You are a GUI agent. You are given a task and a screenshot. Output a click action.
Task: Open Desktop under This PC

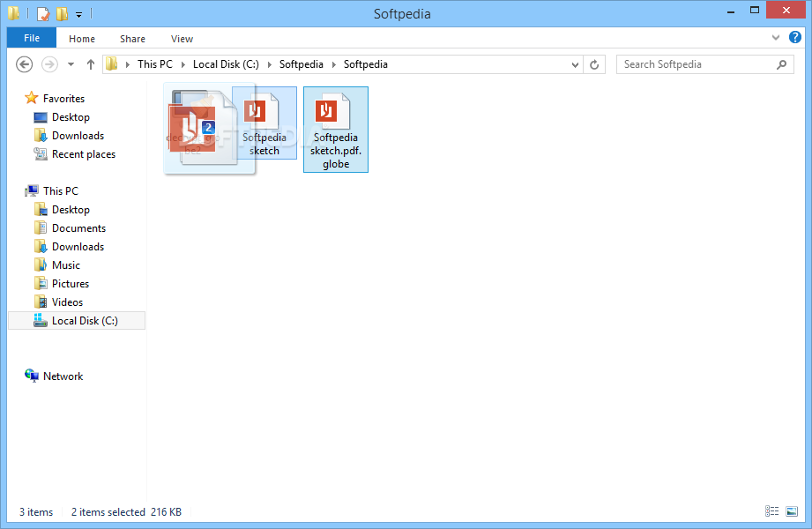pos(71,210)
